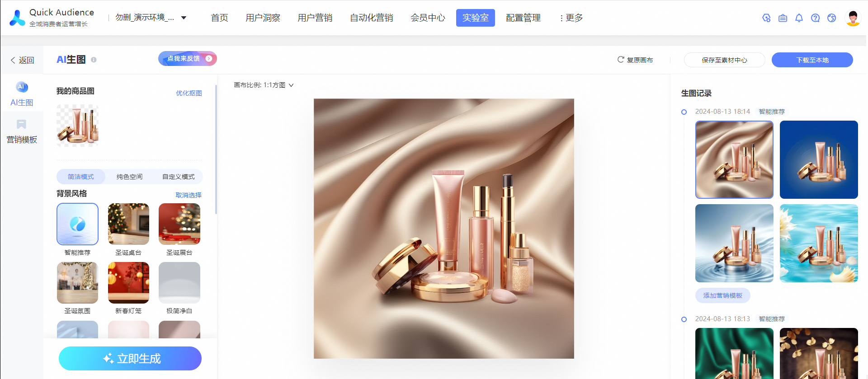Open the 更多 menu

click(x=571, y=18)
